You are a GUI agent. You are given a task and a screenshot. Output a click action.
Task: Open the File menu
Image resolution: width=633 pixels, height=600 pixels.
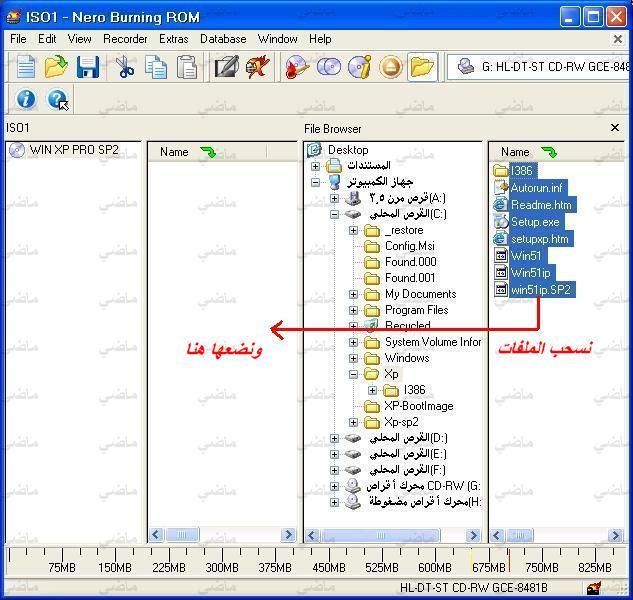(x=18, y=39)
